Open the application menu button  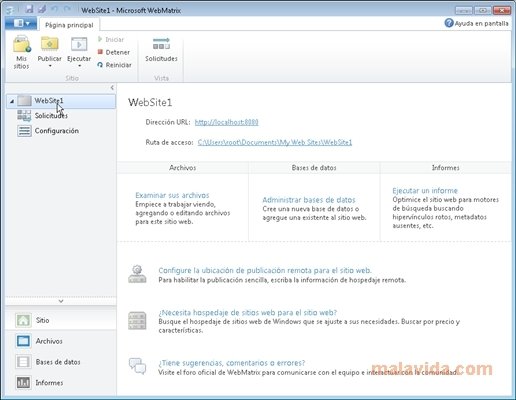21,23
